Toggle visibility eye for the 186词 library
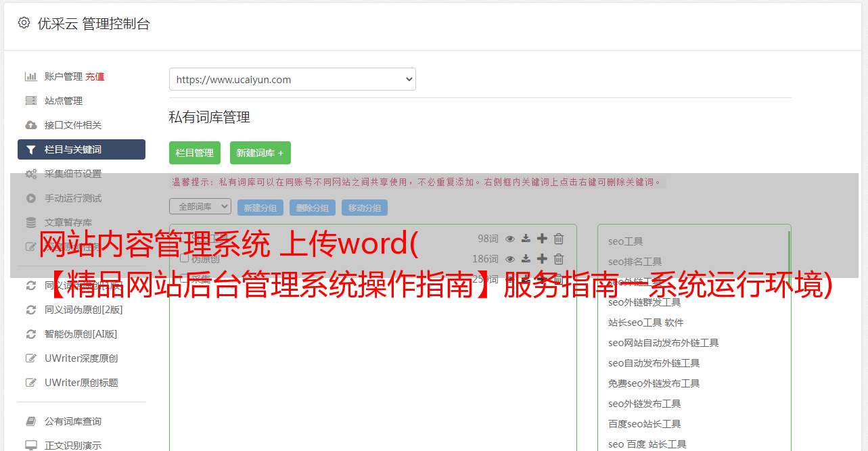The height and width of the screenshot is (451, 868). [510, 259]
